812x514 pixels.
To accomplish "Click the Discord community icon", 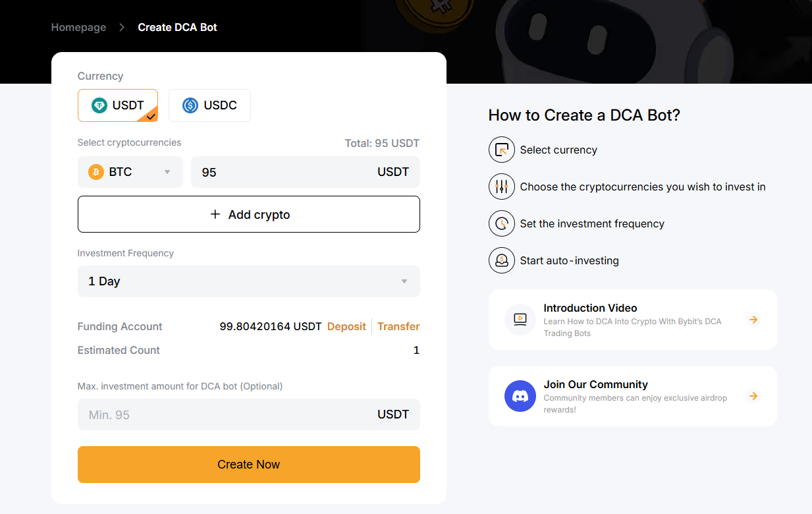I will pos(520,396).
